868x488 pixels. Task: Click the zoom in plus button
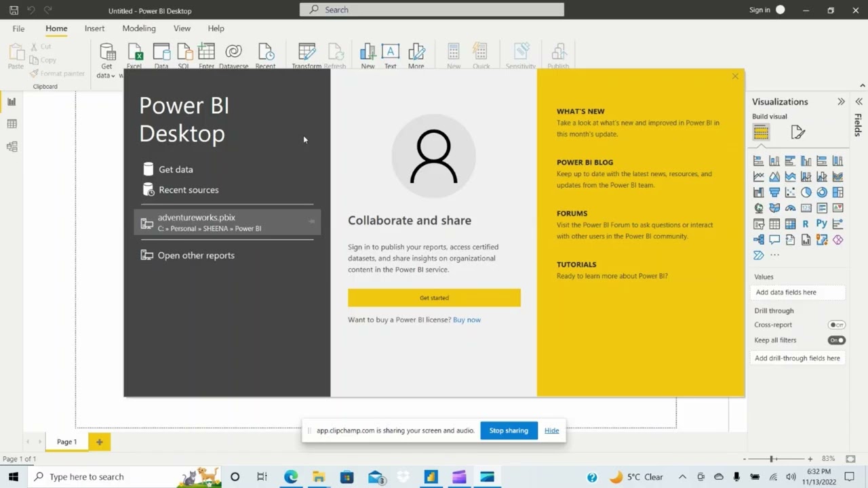[x=810, y=459]
